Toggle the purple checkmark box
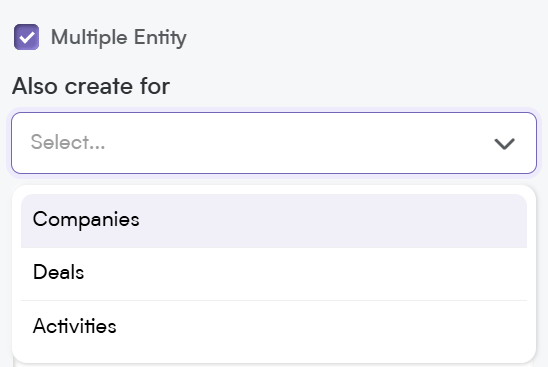548x367 pixels. coord(27,37)
